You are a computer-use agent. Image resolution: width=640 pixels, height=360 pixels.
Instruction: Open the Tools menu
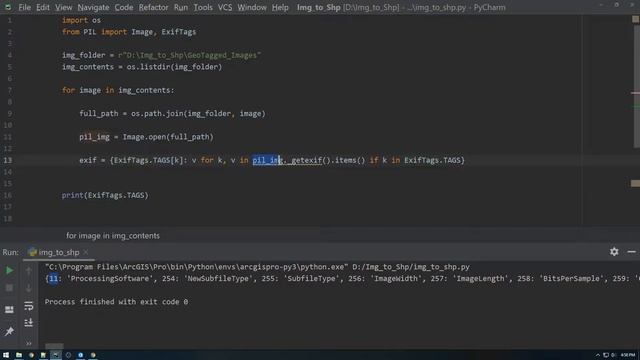click(203, 7)
